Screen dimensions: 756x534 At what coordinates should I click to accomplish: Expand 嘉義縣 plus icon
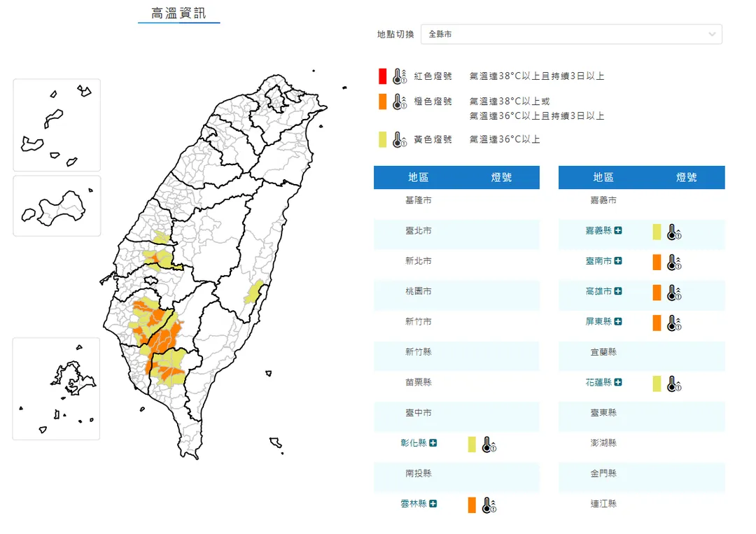click(x=618, y=230)
